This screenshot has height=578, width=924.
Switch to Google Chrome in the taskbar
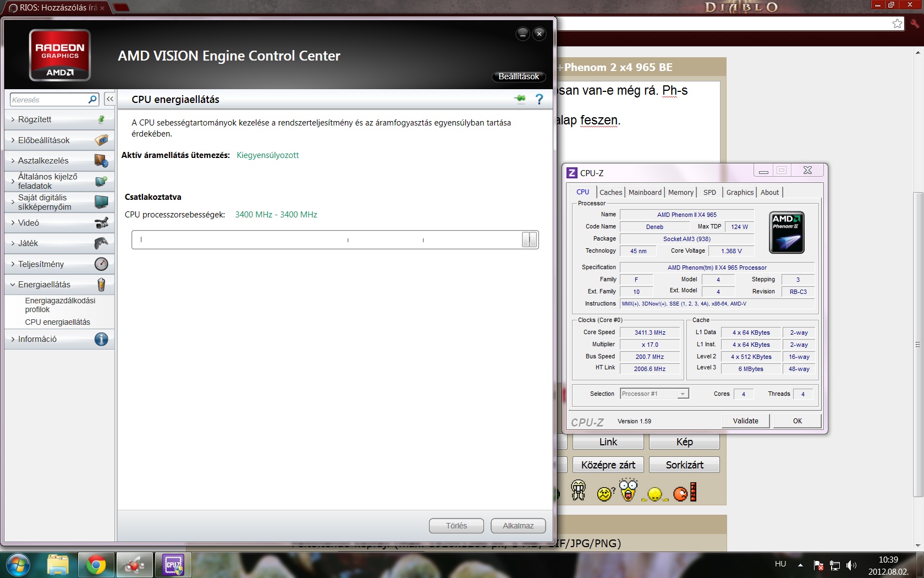pyautogui.click(x=96, y=565)
